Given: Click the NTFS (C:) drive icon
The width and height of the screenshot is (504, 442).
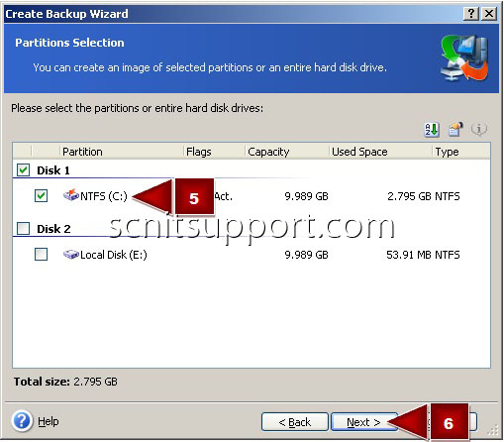Looking at the screenshot, I should click(x=71, y=195).
